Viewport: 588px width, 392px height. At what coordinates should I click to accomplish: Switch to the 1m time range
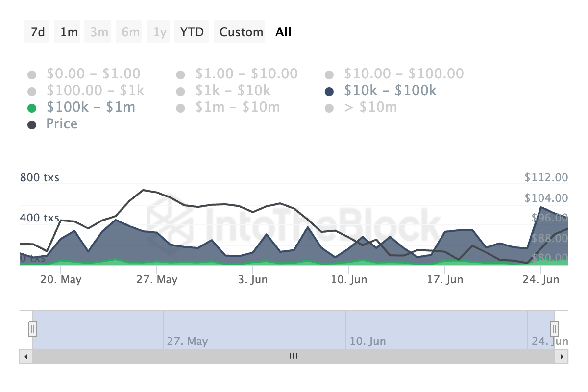tap(69, 32)
